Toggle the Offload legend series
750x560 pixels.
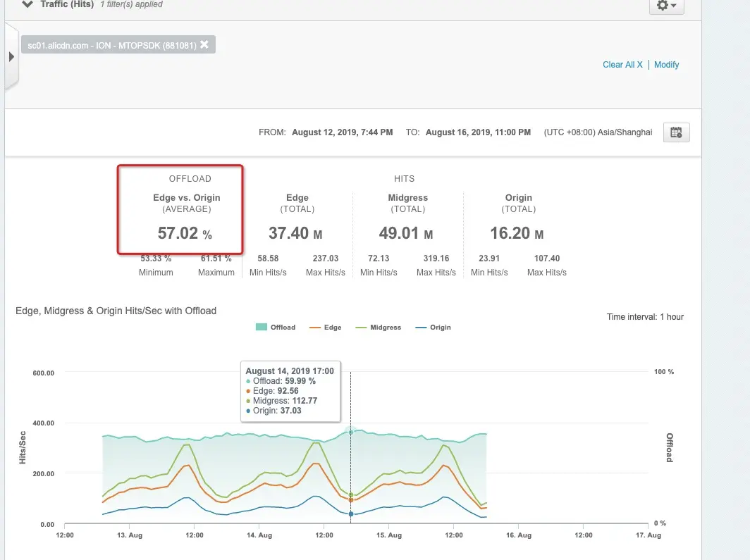coord(276,328)
